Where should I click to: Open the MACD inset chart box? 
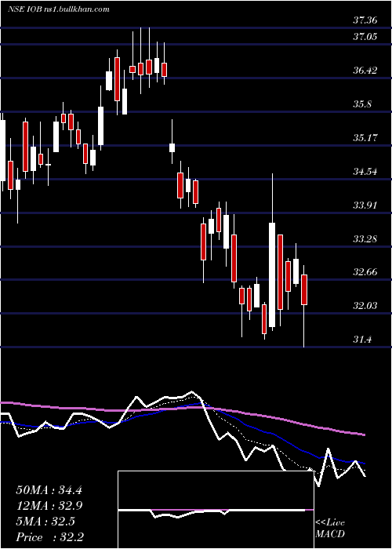point(216,510)
